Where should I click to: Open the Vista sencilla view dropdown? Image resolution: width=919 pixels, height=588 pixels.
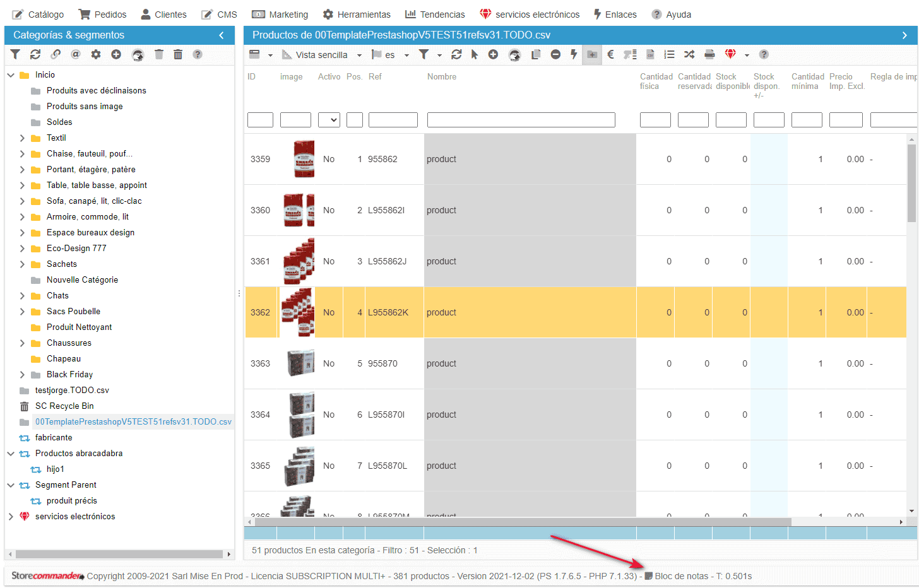tap(322, 55)
